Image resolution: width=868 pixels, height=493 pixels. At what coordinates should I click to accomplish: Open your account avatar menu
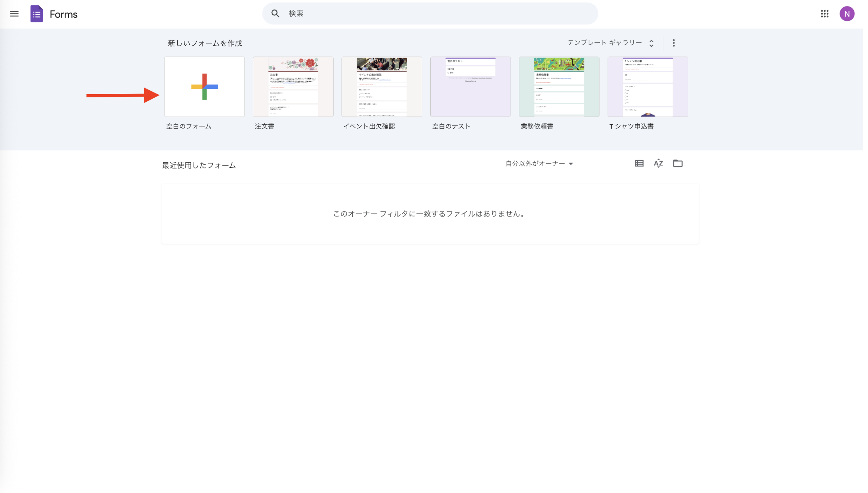click(847, 14)
